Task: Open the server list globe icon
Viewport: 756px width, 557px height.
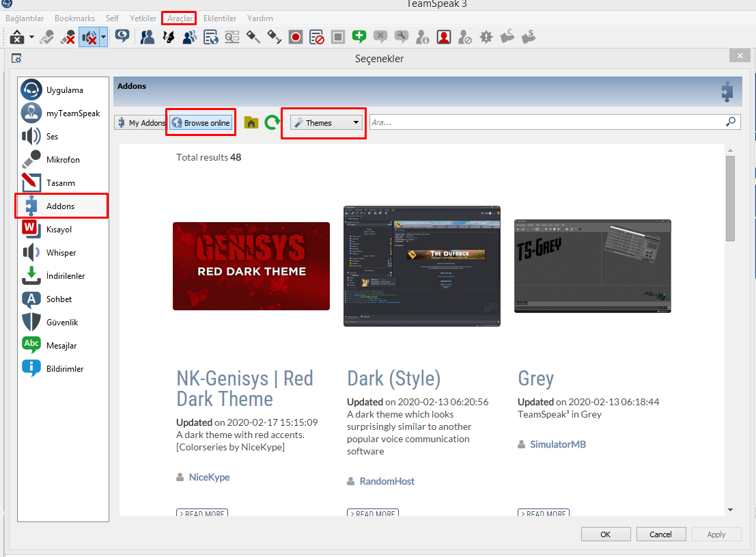Action: point(211,37)
